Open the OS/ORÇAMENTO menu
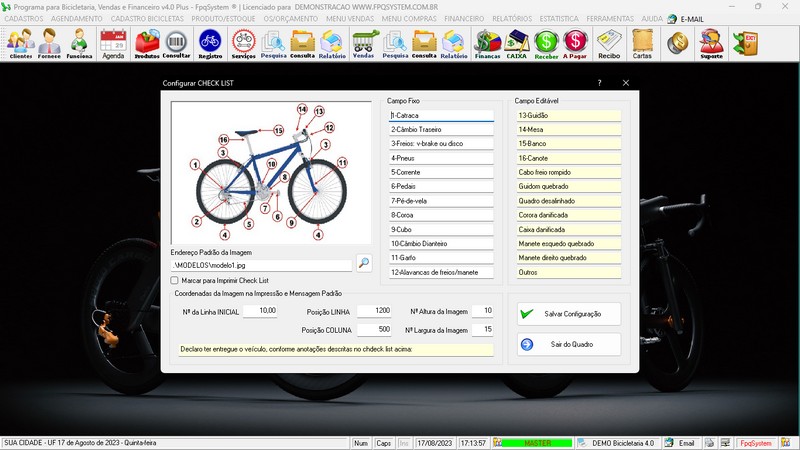The height and width of the screenshot is (450, 800). coord(291,18)
